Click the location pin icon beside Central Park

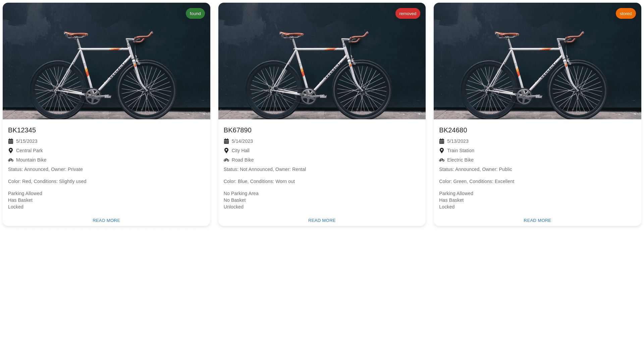point(11,150)
